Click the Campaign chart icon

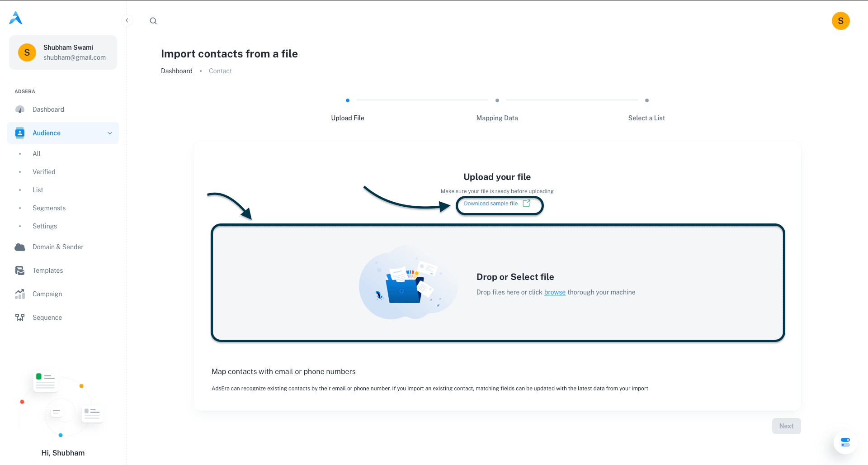pyautogui.click(x=20, y=294)
